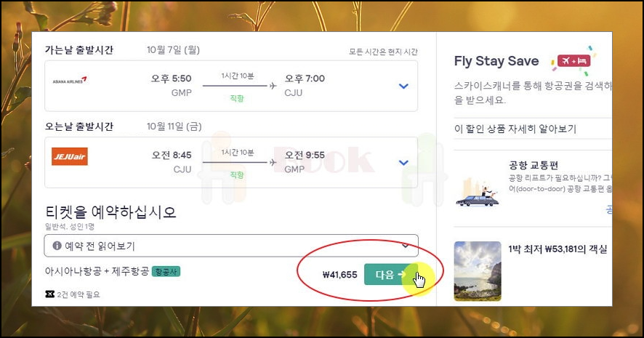Click the Asiana Airlines logo
Viewport: 644px width, 338px height.
(69, 80)
